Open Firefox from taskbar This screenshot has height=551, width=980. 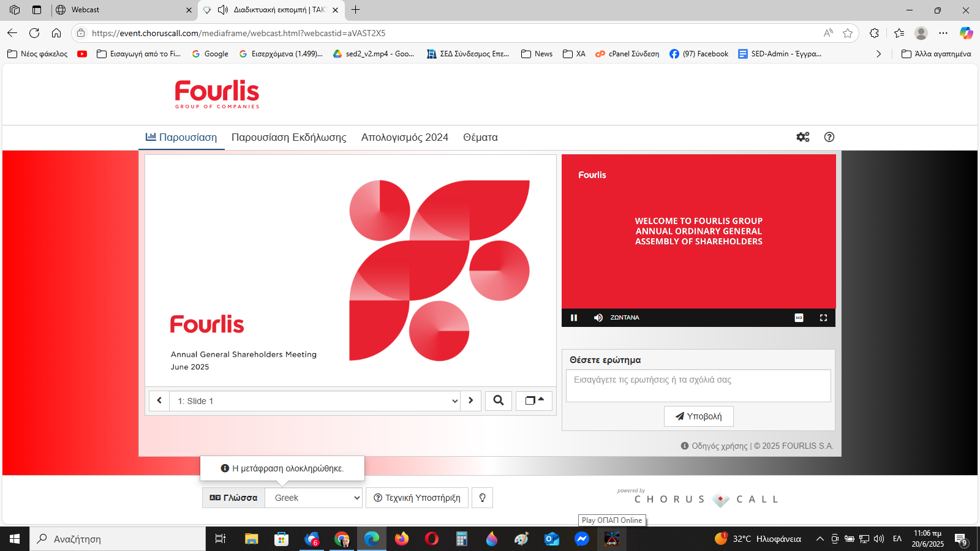coord(402,539)
